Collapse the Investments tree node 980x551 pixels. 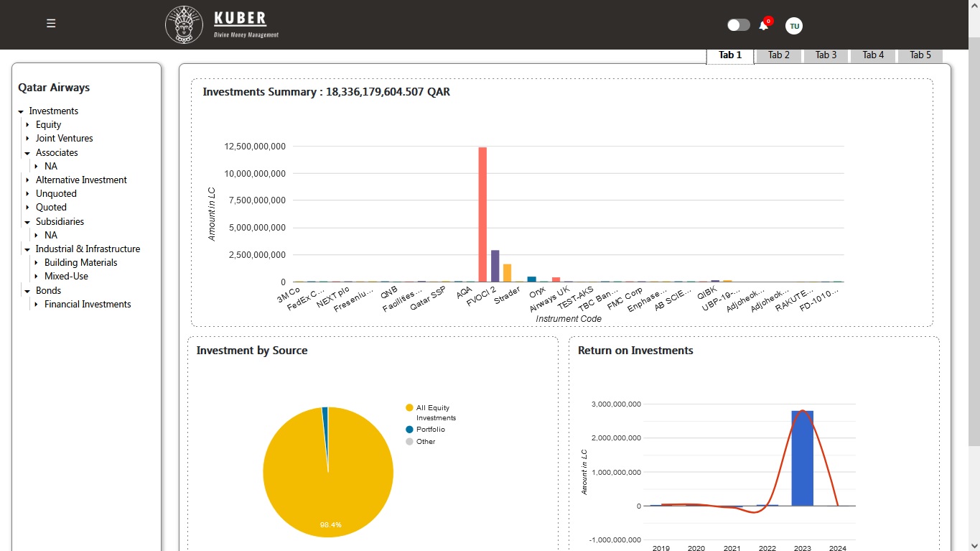coord(21,111)
